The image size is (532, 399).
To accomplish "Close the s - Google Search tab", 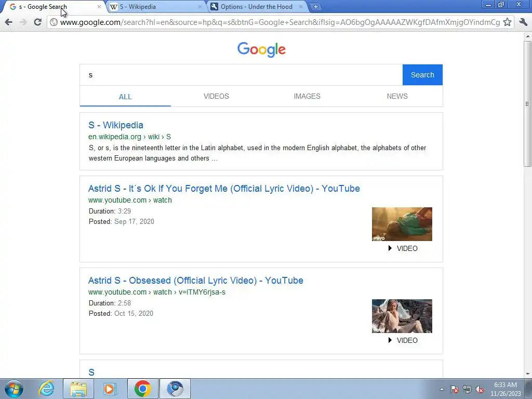I will tap(99, 7).
